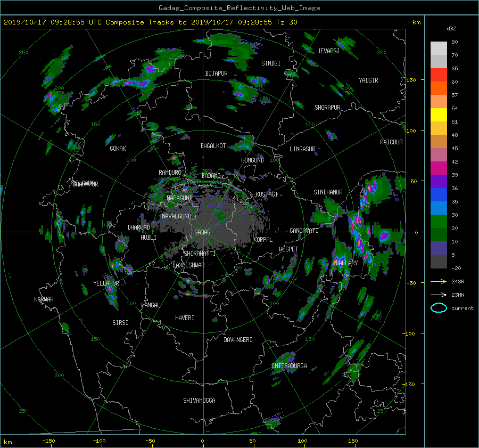Pick the purple swatch below 39 dBZ
The image size is (479, 448).
click(x=439, y=181)
